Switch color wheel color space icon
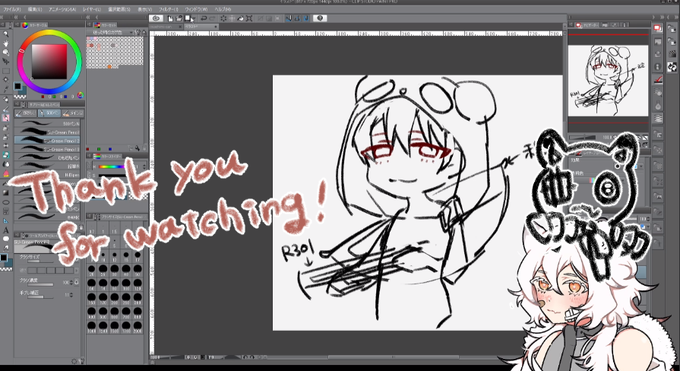Image resolution: width=680 pixels, height=371 pixels. tap(80, 95)
